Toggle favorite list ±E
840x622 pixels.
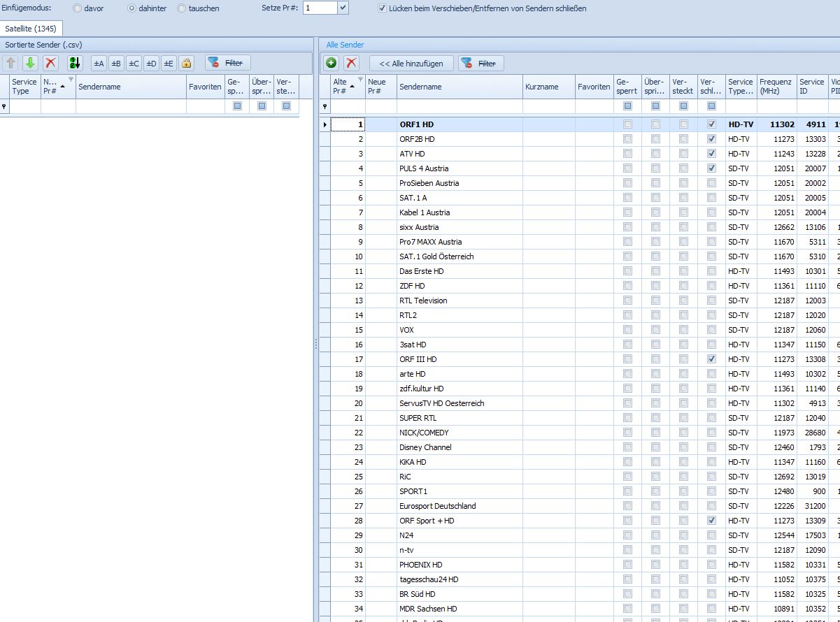coord(169,63)
